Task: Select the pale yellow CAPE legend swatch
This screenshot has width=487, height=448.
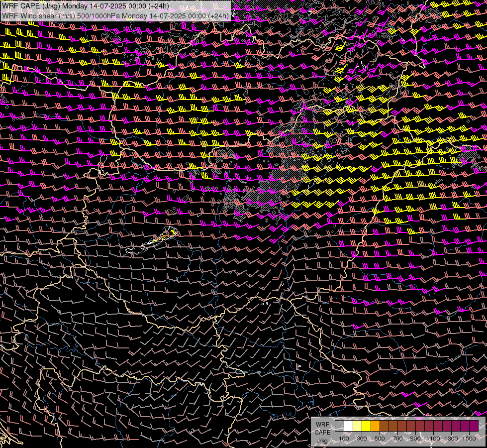Action: (x=358, y=426)
